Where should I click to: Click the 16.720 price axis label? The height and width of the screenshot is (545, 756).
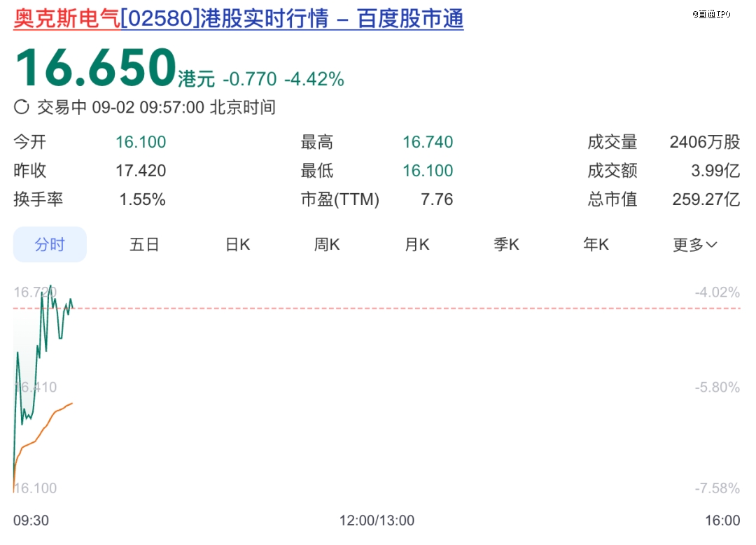[35, 292]
